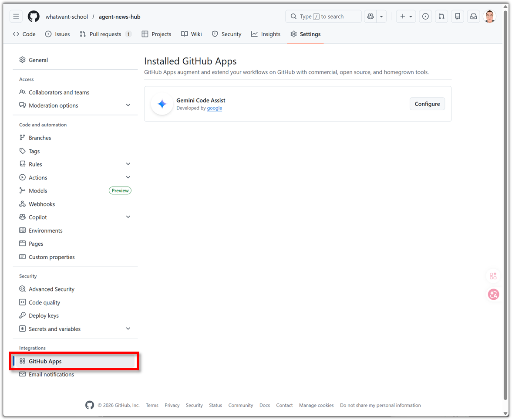The width and height of the screenshot is (512, 420).
Task: Expand the Copilot settings chevron
Action: click(128, 217)
